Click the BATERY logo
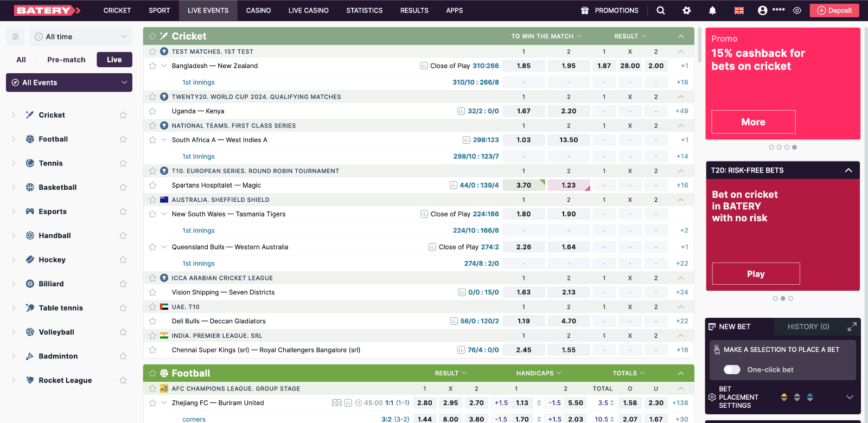This screenshot has height=423, width=868. 48,10
